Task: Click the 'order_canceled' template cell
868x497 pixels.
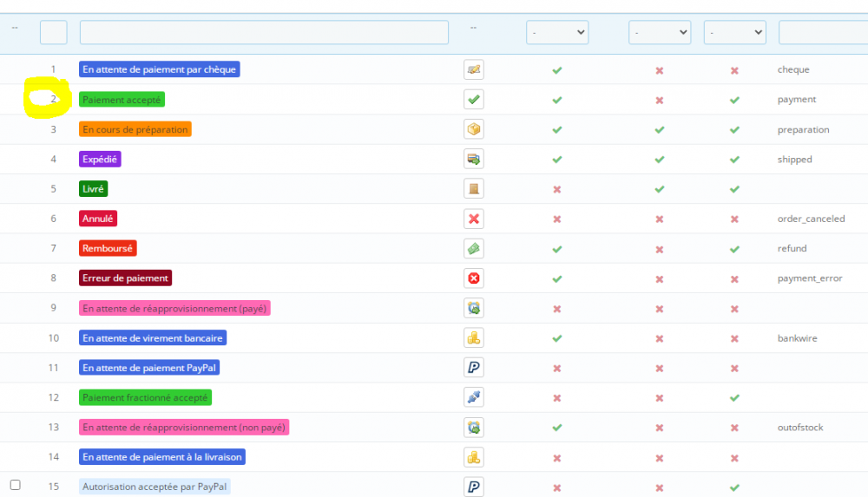Action: click(811, 219)
